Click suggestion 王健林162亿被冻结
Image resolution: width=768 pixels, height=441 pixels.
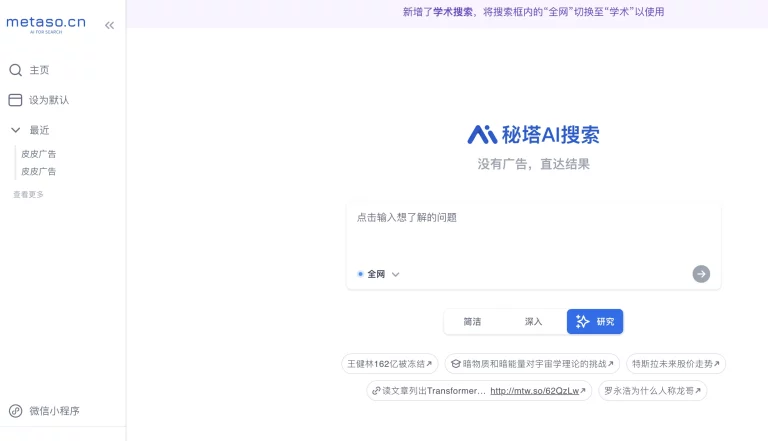tap(389, 364)
